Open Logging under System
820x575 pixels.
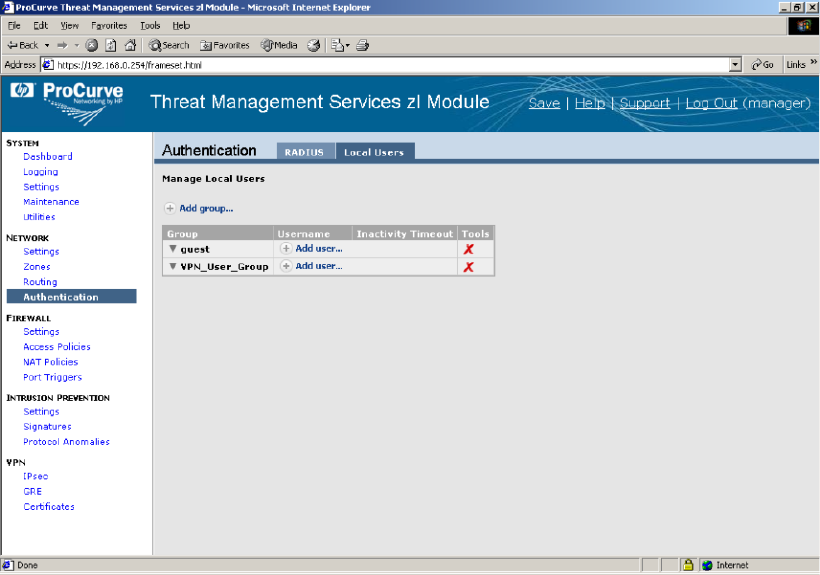40,172
